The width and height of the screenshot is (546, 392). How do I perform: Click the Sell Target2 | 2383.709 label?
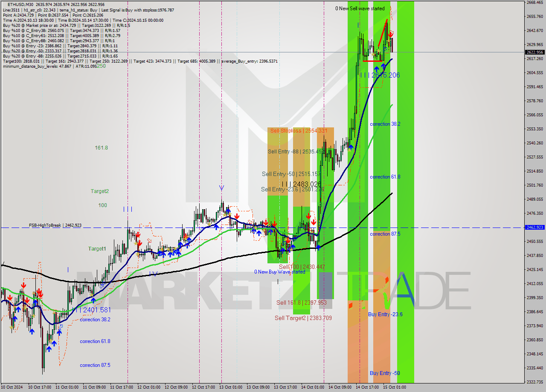303,318
